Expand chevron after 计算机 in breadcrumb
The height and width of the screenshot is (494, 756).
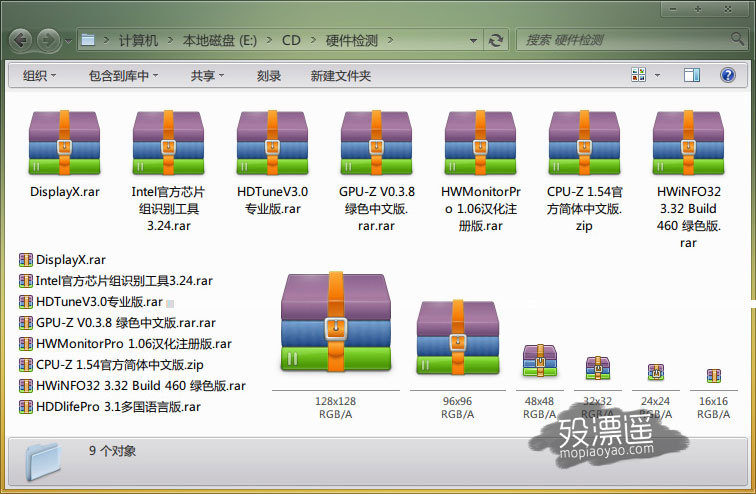pyautogui.click(x=170, y=40)
